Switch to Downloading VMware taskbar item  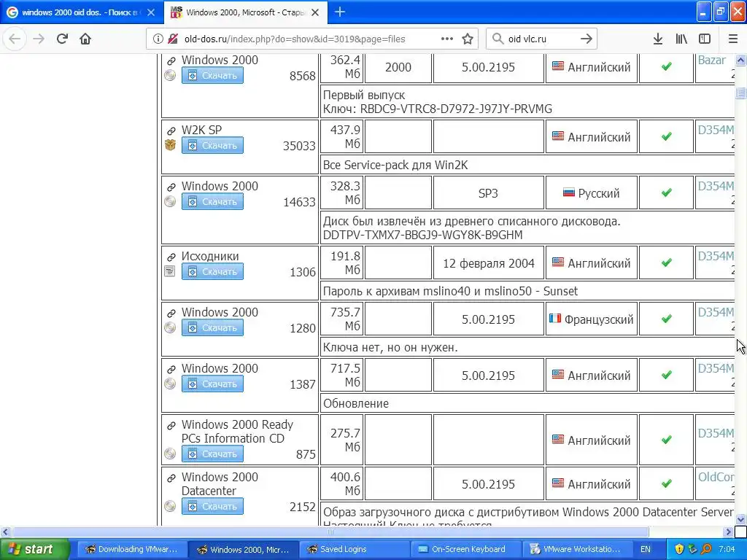click(x=131, y=549)
